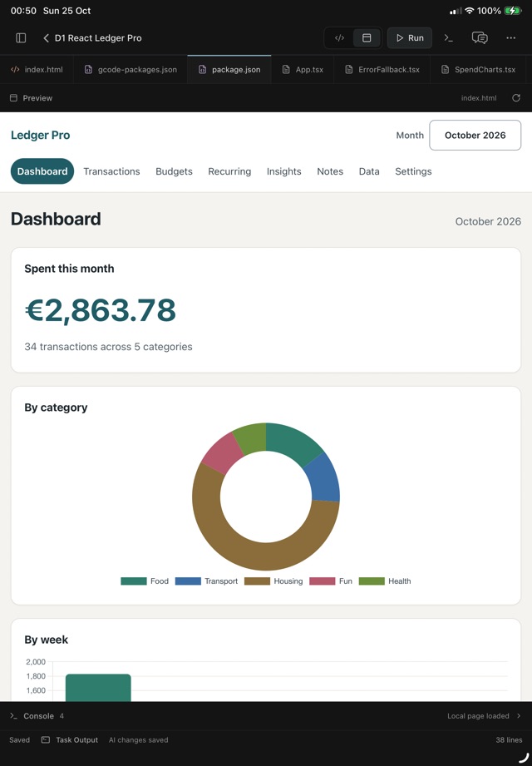This screenshot has height=766, width=532.
Task: Run the project
Action: (x=410, y=38)
